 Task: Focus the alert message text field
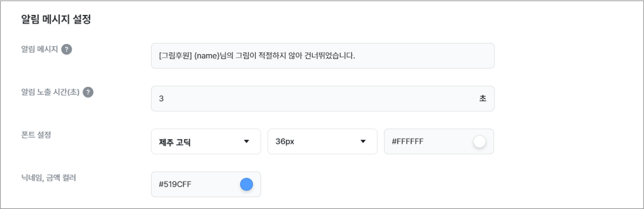[323, 56]
